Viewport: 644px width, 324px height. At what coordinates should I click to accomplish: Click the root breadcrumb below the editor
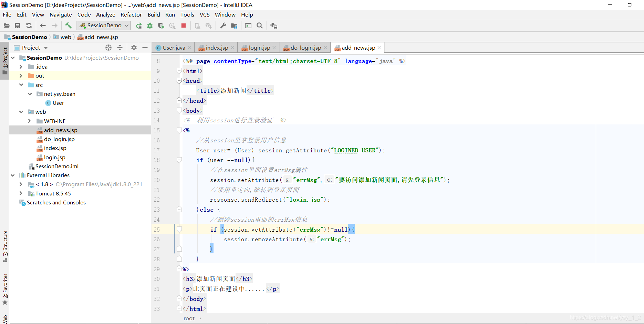pyautogui.click(x=189, y=318)
